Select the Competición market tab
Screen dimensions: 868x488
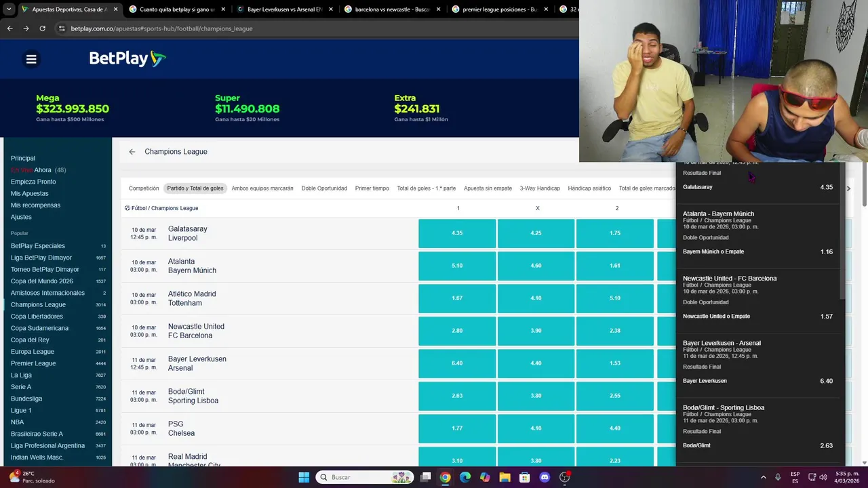click(x=144, y=188)
